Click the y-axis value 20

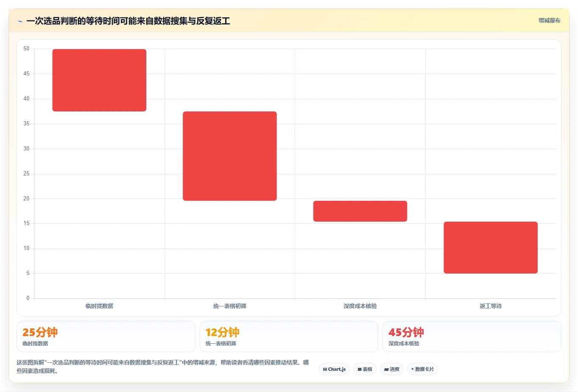pos(26,198)
